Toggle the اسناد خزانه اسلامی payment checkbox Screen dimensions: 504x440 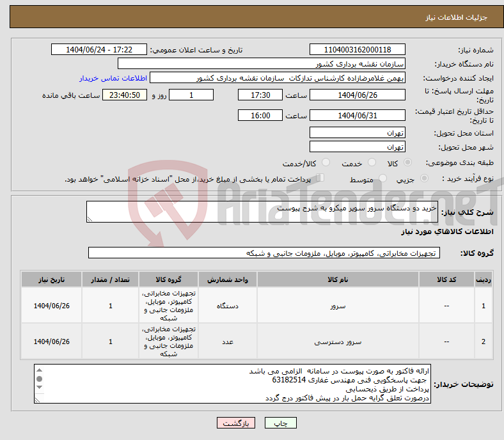(x=320, y=178)
